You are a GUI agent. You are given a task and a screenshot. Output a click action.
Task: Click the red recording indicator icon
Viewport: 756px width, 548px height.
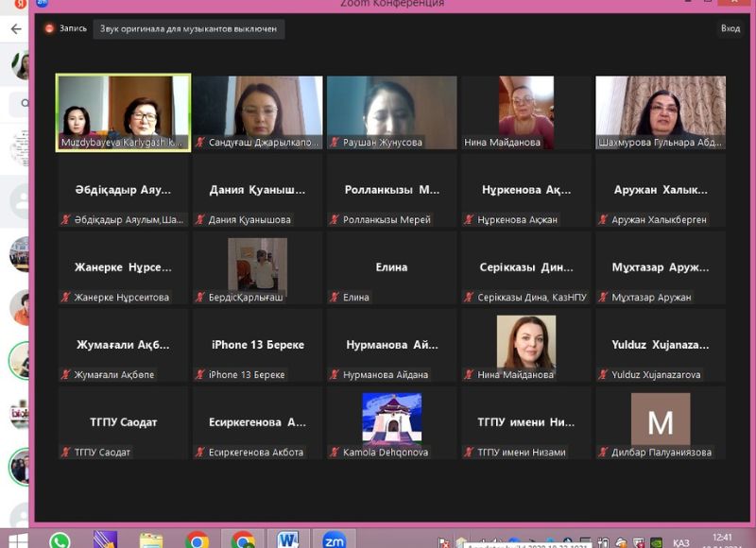tap(49, 28)
